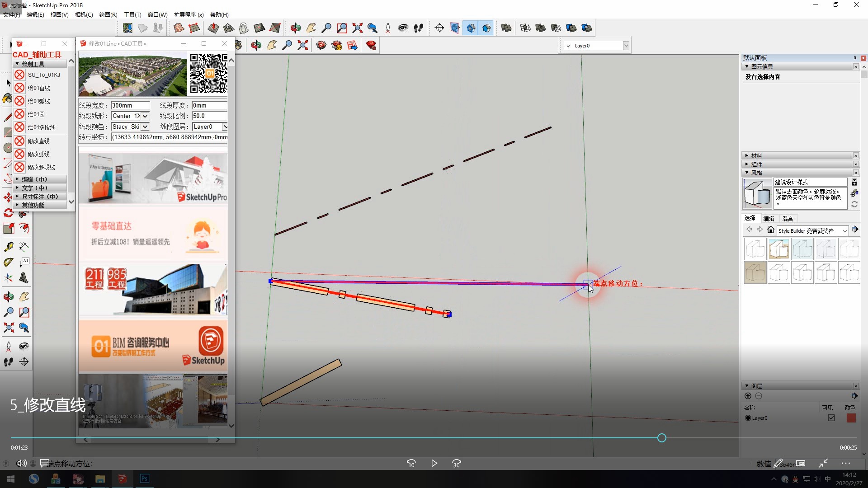Switch to the 编辑 style tab

pyautogui.click(x=769, y=218)
